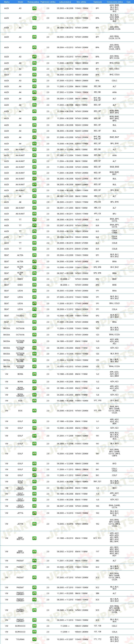Select the 'TOURAN' model cell
This screenshot has width=134, height=644.
pyautogui.click(x=20, y=639)
